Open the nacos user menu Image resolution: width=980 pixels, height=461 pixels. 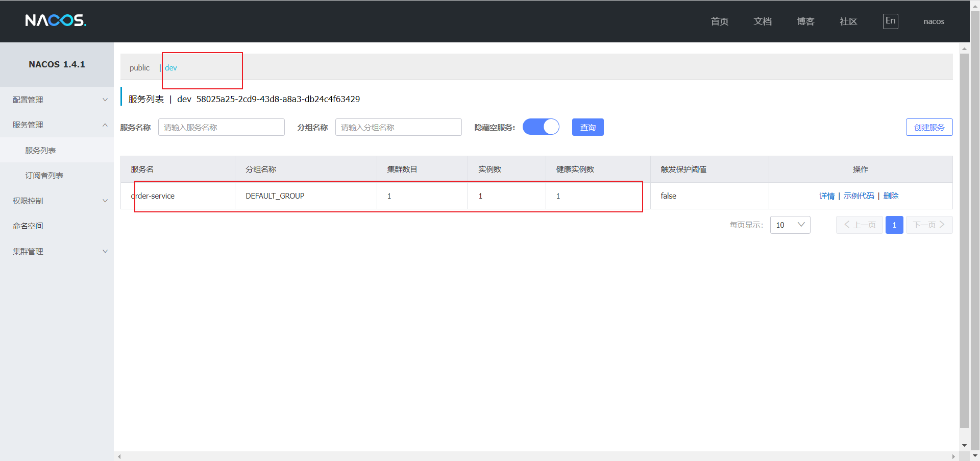(934, 21)
